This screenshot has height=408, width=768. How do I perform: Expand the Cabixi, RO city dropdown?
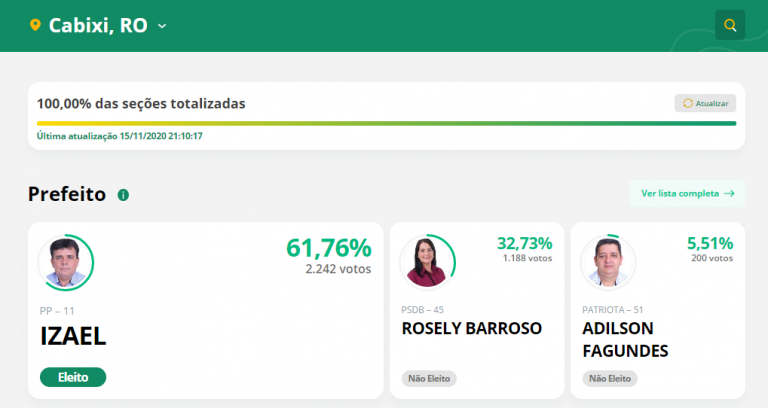coord(162,26)
